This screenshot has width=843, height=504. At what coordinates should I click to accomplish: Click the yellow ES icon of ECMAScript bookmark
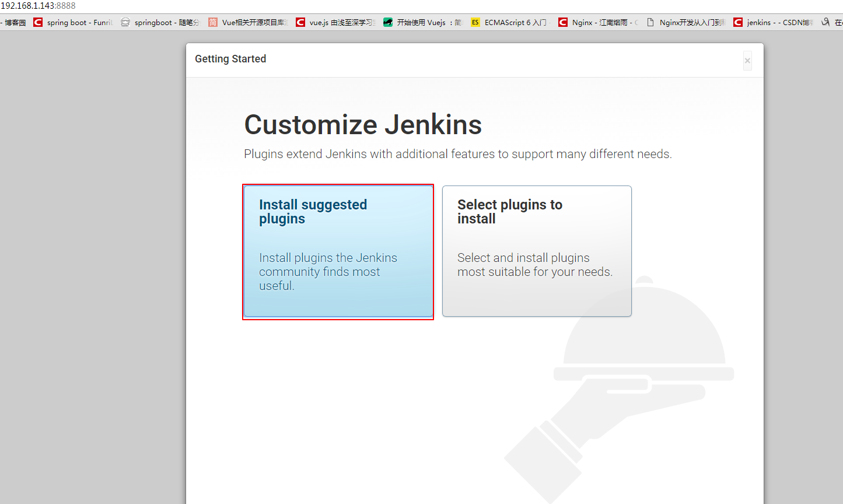pyautogui.click(x=475, y=22)
